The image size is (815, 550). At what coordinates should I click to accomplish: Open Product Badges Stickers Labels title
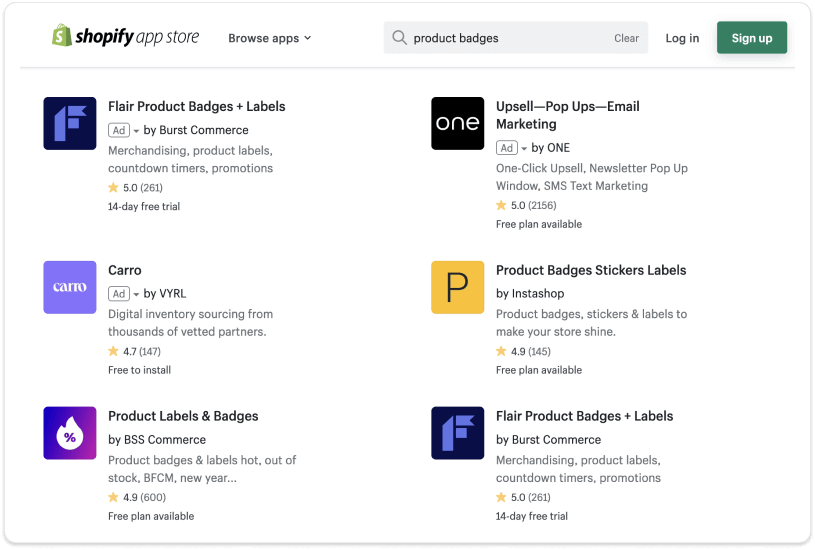point(591,270)
